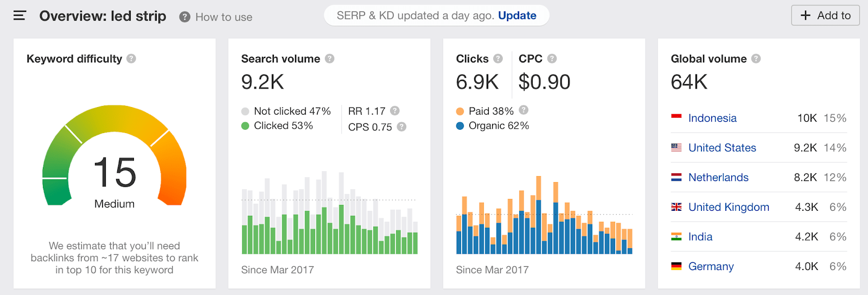Open the Indonesia country link

(712, 118)
